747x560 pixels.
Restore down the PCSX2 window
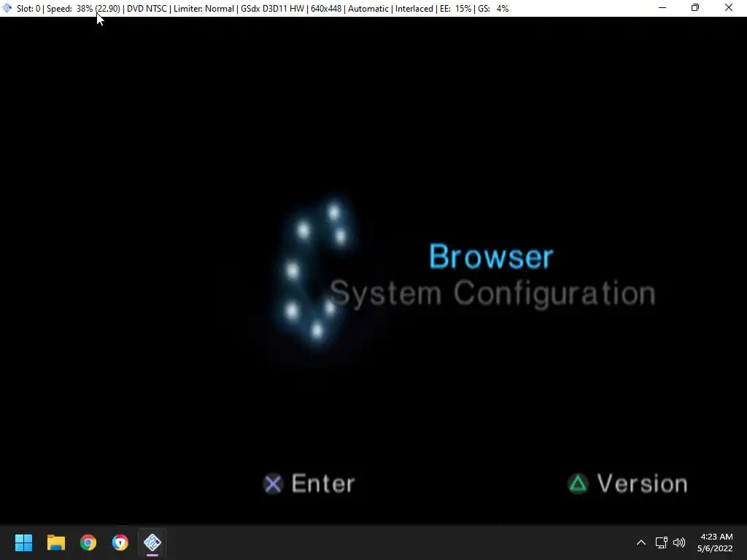coord(695,8)
